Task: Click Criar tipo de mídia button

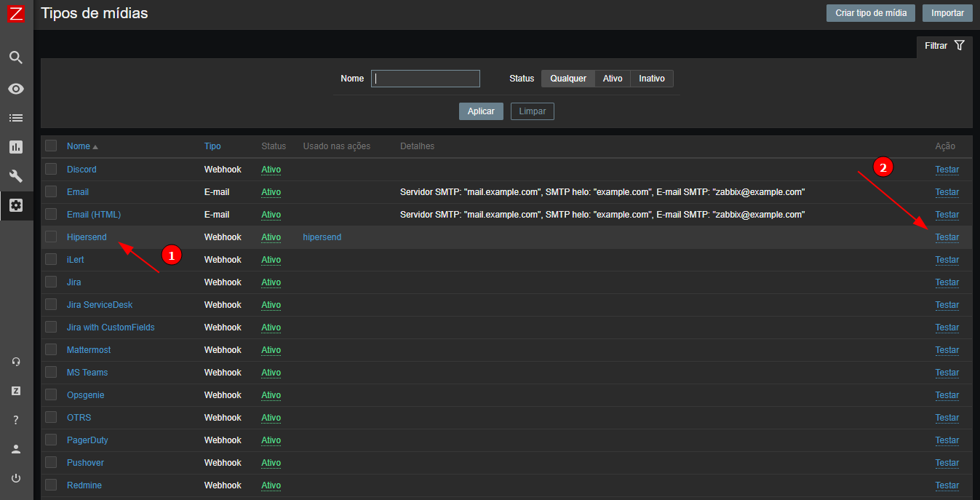Action: pos(871,13)
